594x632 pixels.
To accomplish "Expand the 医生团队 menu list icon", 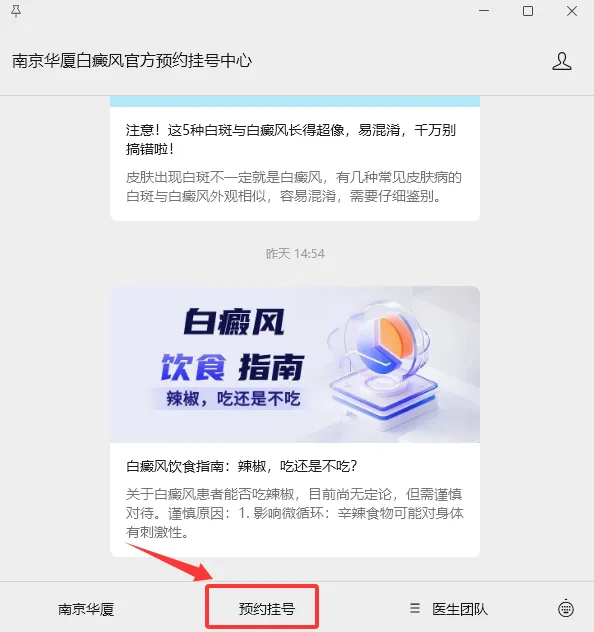I will click(x=415, y=608).
